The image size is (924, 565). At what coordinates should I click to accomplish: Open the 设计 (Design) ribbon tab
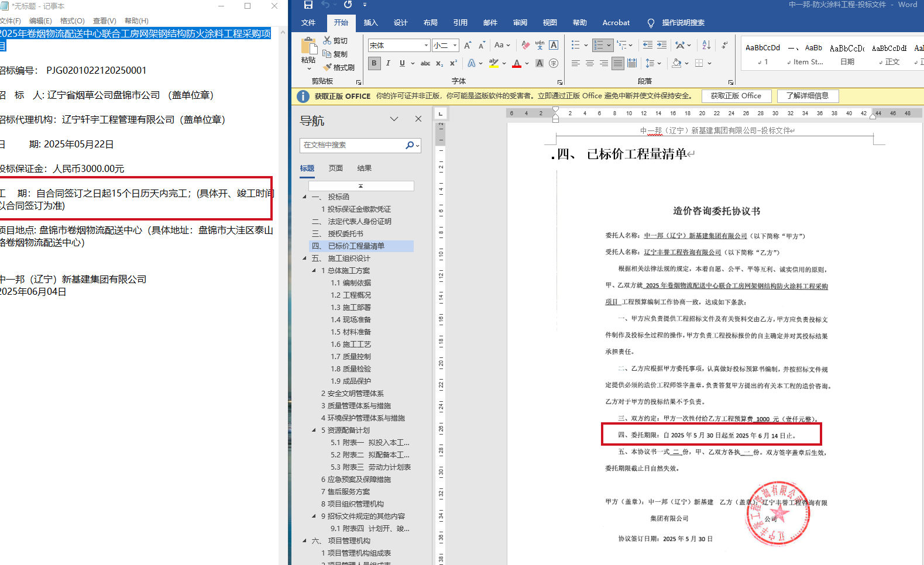click(401, 23)
